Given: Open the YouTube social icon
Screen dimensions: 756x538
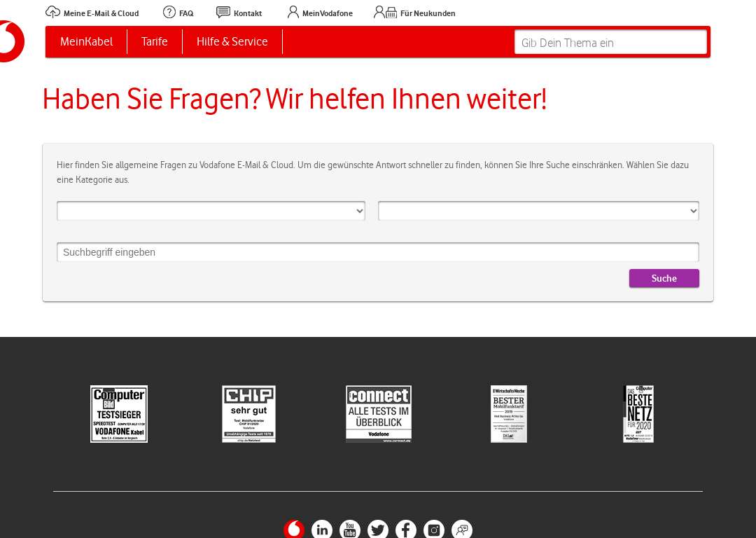Looking at the screenshot, I should [x=349, y=530].
